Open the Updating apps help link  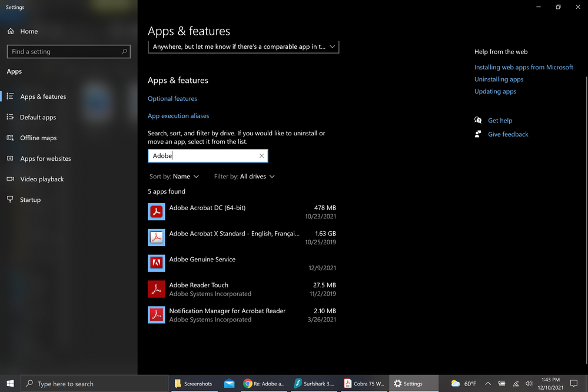(495, 91)
